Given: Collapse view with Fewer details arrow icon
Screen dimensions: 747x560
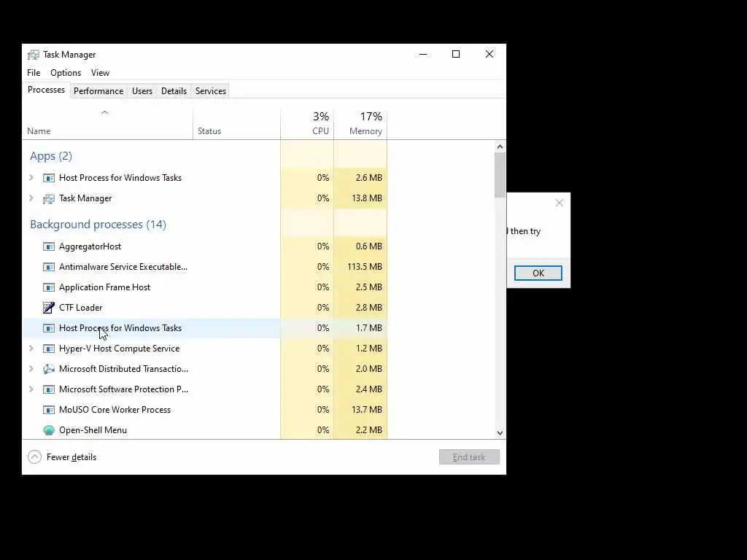Looking at the screenshot, I should 34,457.
